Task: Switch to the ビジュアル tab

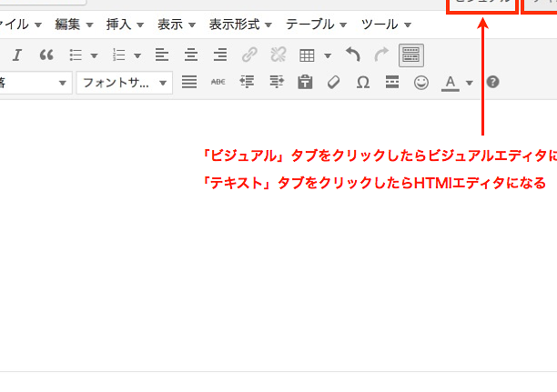Action: click(482, 5)
